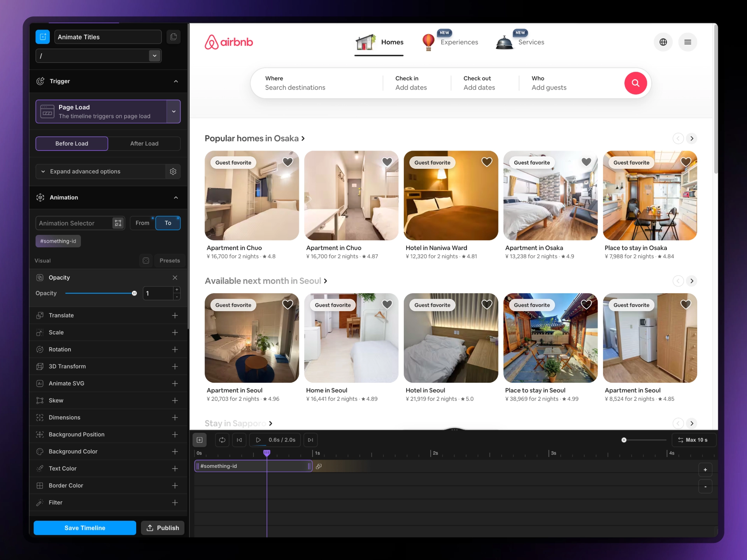Click the element picker icon in Animation Selector
This screenshot has width=747, height=560.
(118, 223)
